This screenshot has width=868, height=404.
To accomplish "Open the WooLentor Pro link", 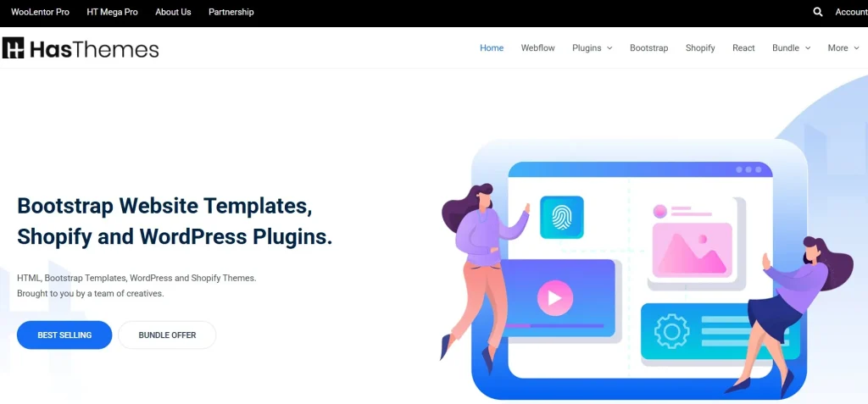I will point(40,12).
